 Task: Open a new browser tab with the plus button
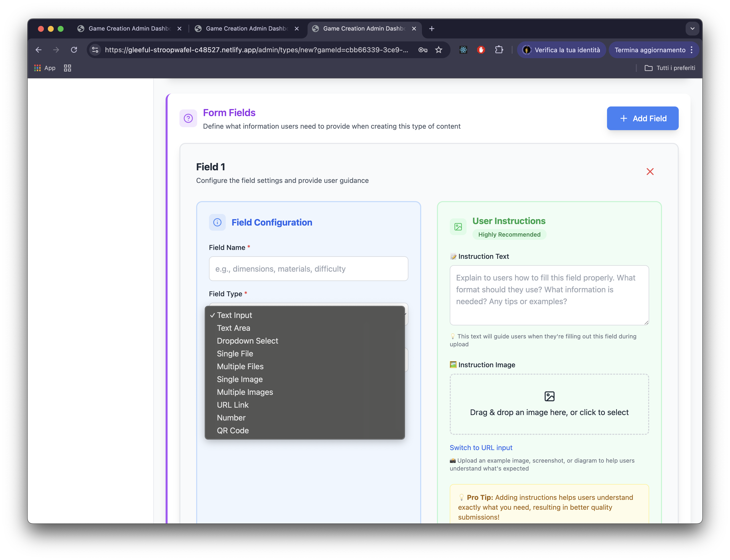point(432,29)
